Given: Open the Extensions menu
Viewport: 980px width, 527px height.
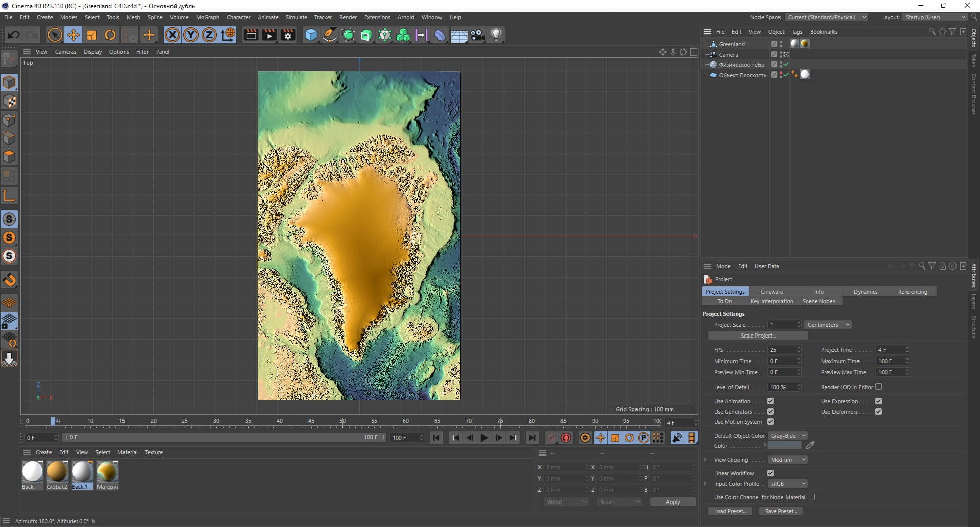Looking at the screenshot, I should [x=377, y=17].
